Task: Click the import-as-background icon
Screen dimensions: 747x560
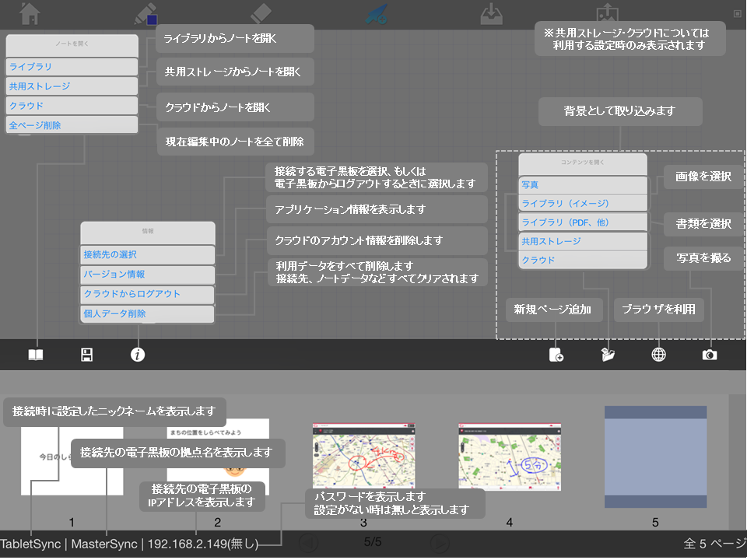Action: point(491,13)
